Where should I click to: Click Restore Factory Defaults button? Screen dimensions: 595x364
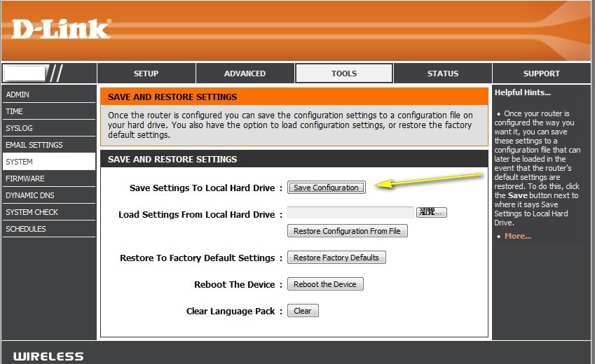pos(336,258)
